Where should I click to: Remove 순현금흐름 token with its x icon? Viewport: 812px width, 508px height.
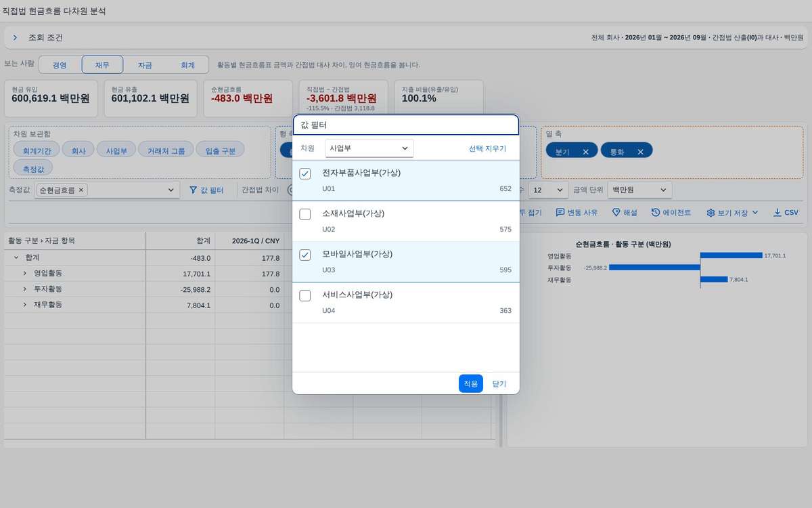(x=81, y=191)
